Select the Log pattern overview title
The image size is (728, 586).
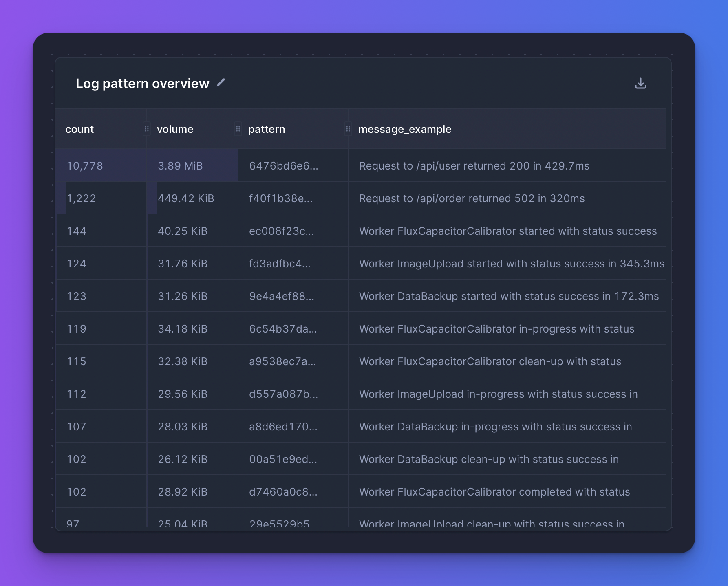(142, 84)
